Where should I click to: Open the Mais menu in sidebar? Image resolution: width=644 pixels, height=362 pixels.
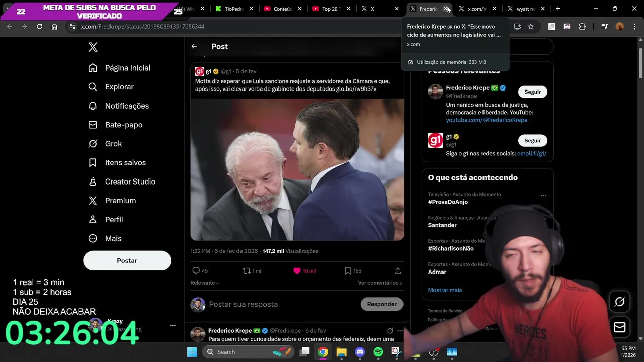click(x=105, y=238)
